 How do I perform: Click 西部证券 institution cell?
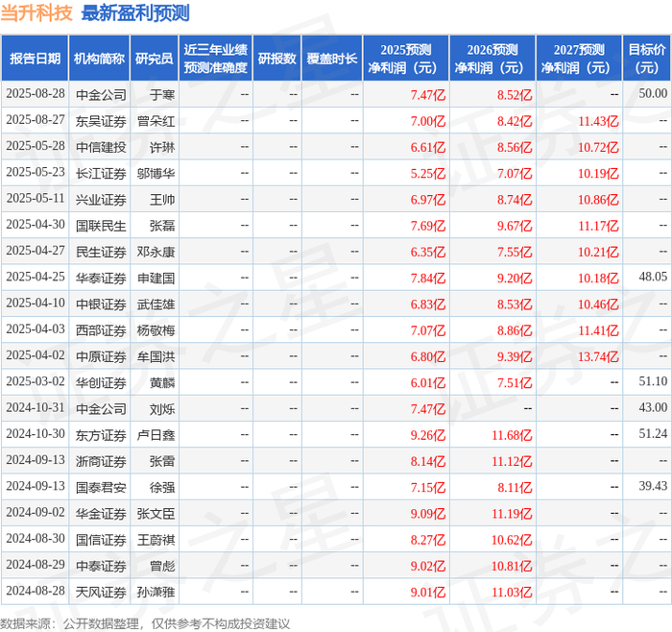point(101,330)
